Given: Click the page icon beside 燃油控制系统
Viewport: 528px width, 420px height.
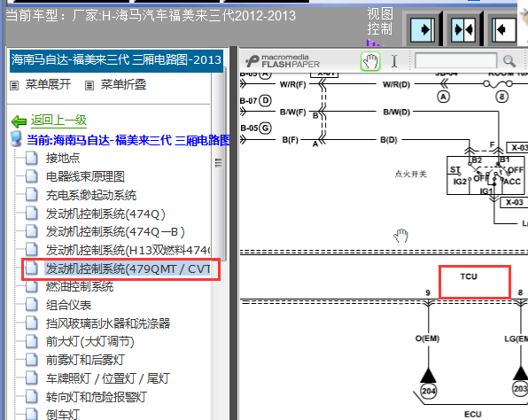Looking at the screenshot, I should pos(32,286).
